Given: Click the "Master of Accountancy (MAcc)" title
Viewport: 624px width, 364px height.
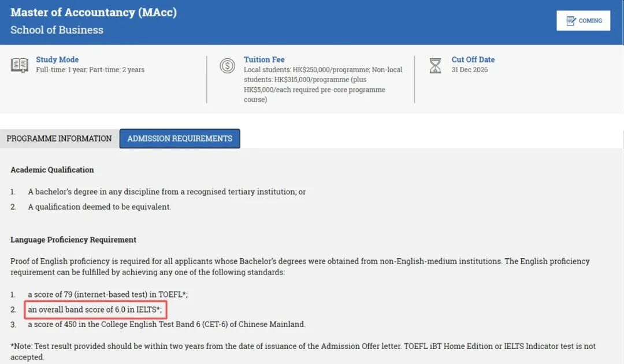Looking at the screenshot, I should pos(94,12).
